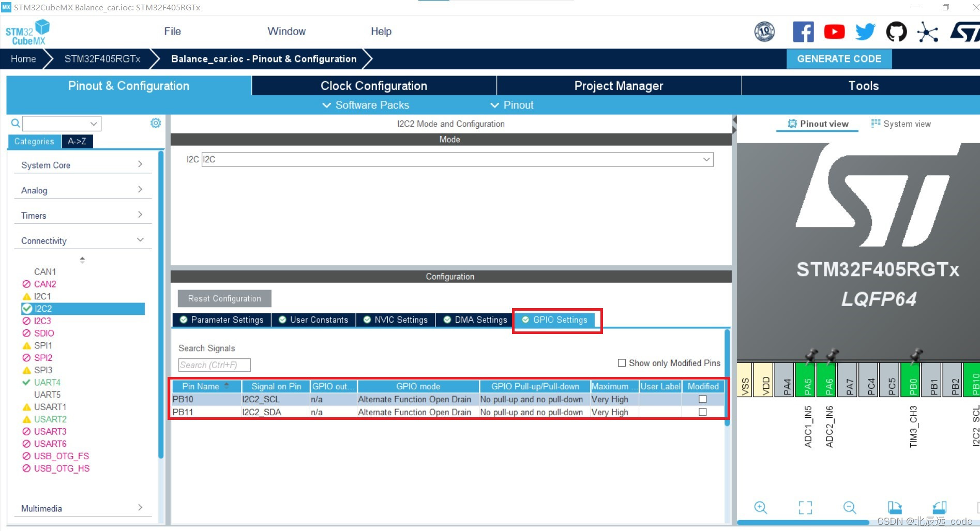Rotate the chip view counter-clockwise
The width and height of the screenshot is (980, 531).
[940, 507]
